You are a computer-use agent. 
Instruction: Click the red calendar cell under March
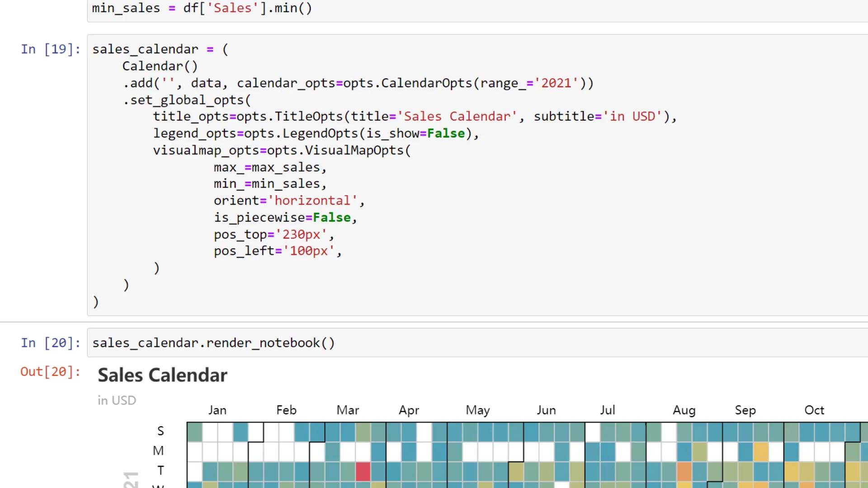tap(363, 471)
